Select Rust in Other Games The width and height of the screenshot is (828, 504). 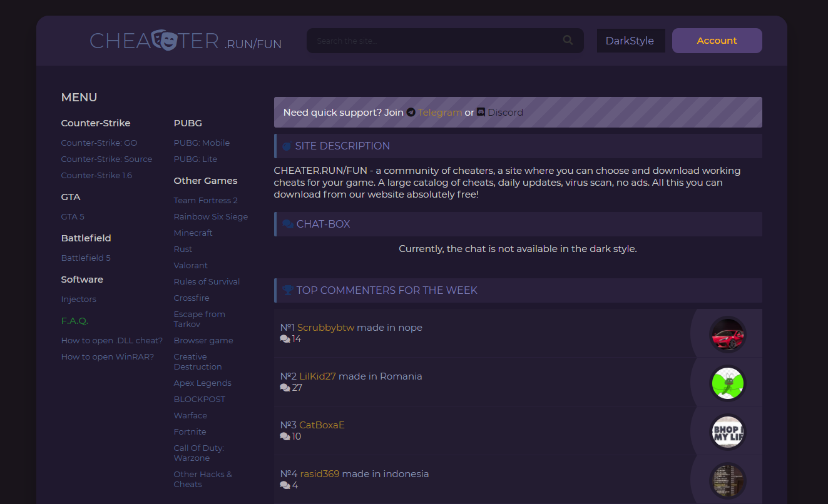coord(183,249)
